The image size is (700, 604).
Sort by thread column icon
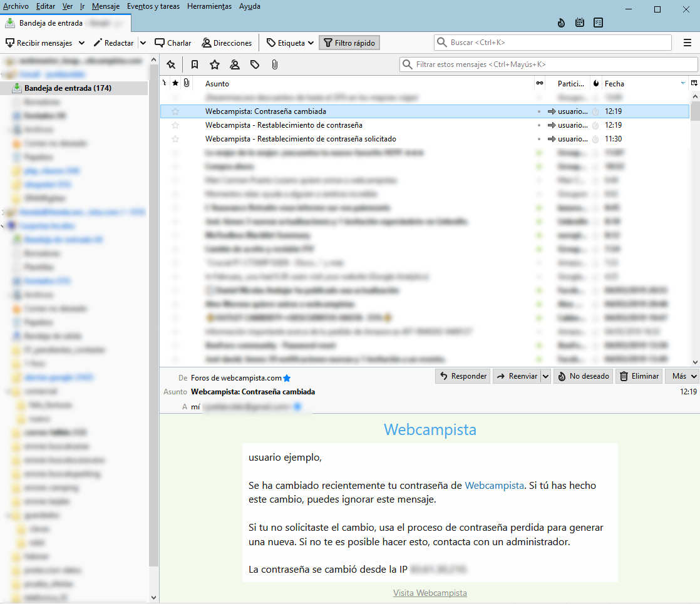[x=164, y=83]
